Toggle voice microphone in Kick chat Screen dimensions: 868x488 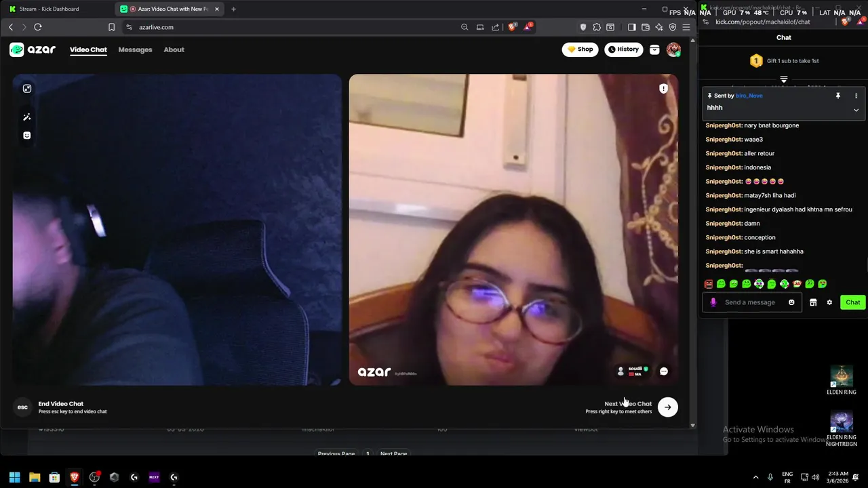click(x=713, y=302)
